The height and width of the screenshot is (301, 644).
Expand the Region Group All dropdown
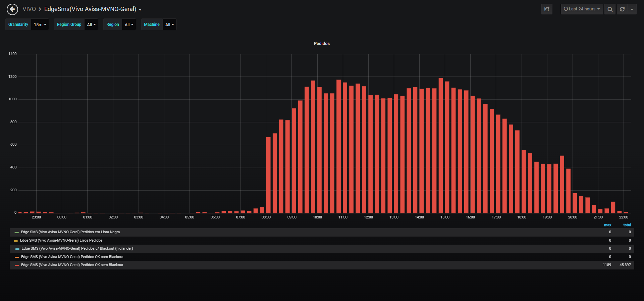[91, 24]
